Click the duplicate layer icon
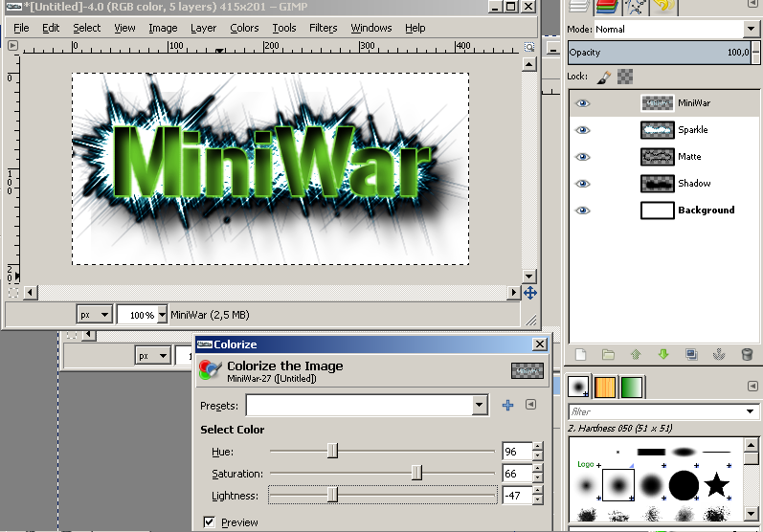Viewport: 763px width, 532px height. (x=691, y=354)
